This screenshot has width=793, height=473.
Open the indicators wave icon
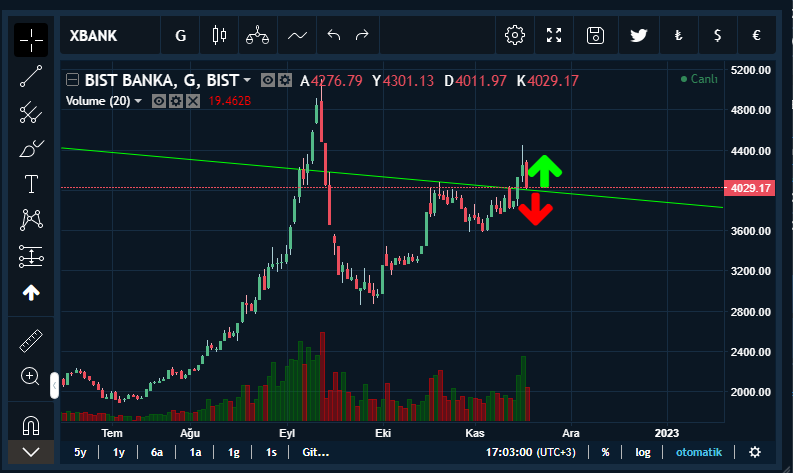pos(297,35)
